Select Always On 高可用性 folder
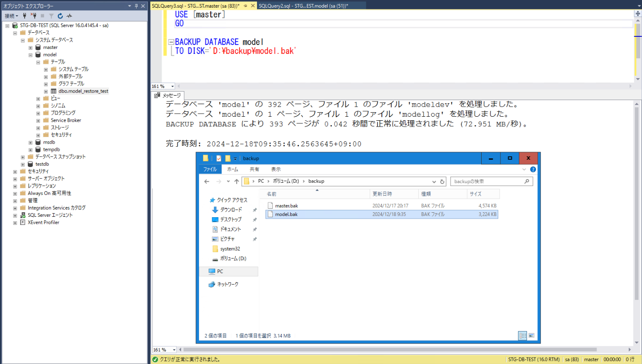The width and height of the screenshot is (642, 364). point(49,193)
